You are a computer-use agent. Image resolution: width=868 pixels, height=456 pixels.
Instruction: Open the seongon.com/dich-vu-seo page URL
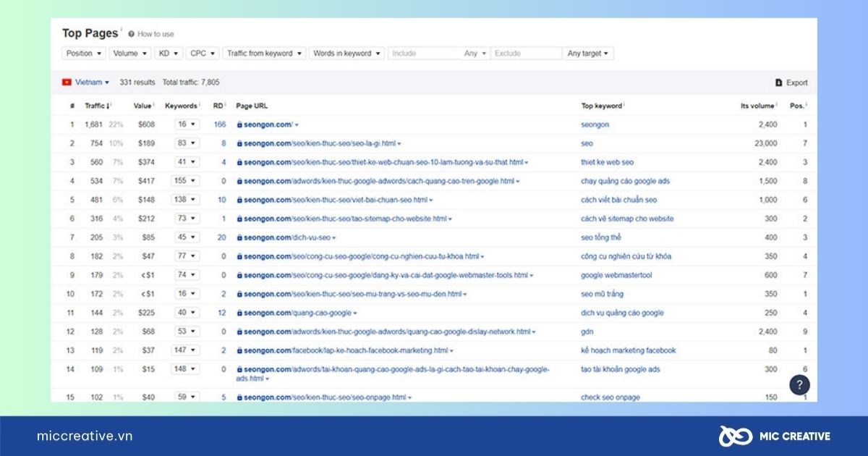coord(287,237)
